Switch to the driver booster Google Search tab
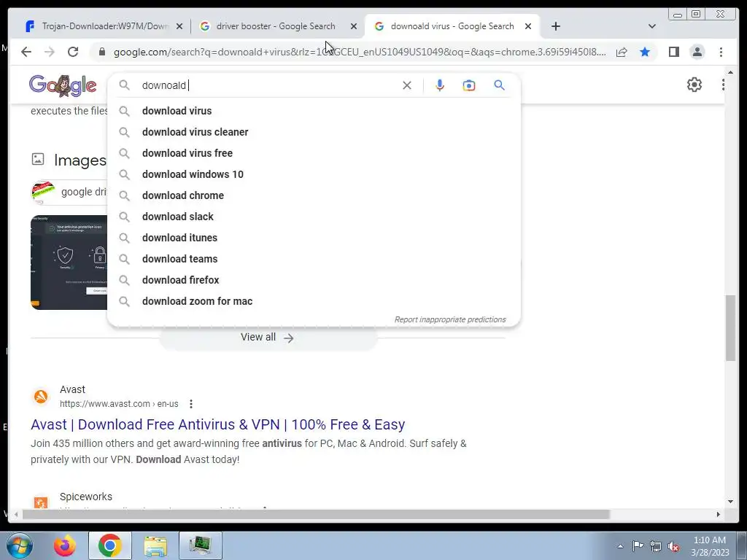Viewport: 747px width, 560px height. [276, 26]
